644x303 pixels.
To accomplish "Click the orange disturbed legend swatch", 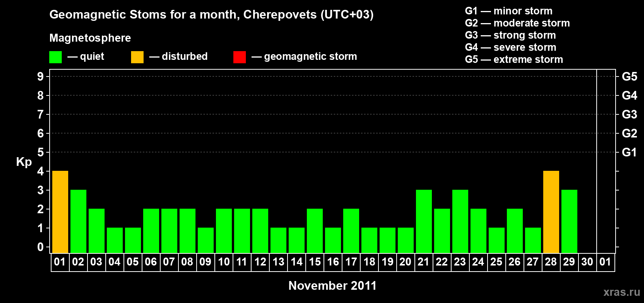I will point(137,57).
